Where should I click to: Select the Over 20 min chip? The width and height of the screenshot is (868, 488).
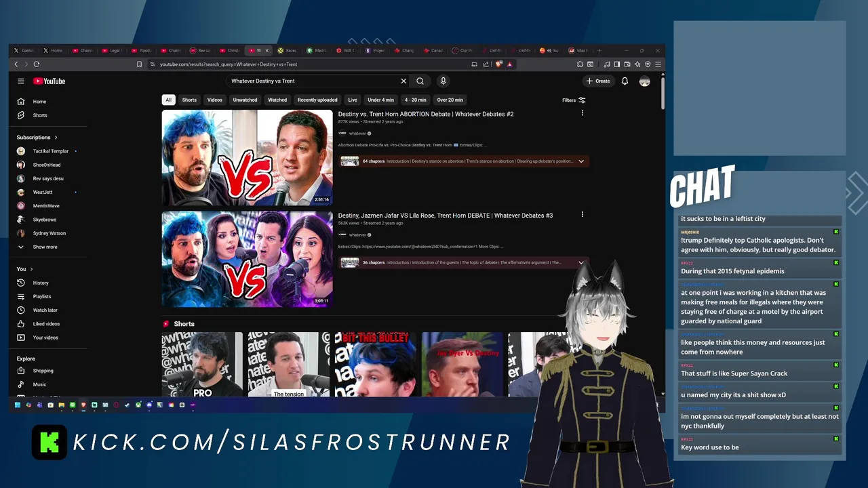(450, 100)
